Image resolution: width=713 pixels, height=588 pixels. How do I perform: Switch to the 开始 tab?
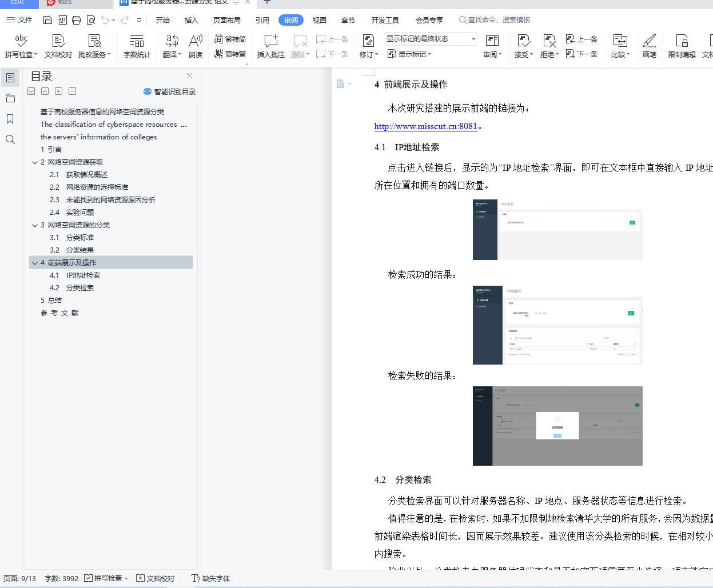tap(163, 20)
